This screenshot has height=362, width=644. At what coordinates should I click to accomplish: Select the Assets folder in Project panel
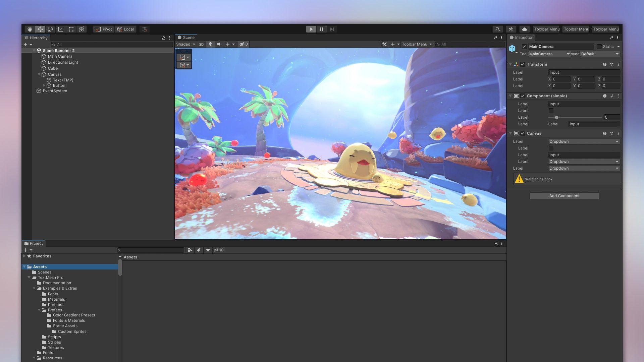click(40, 266)
